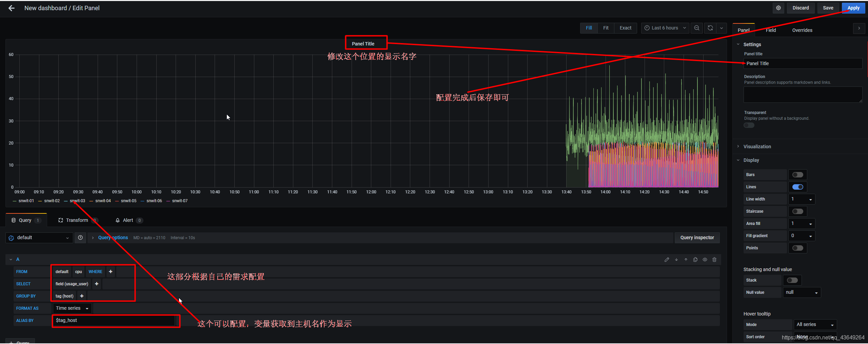The height and width of the screenshot is (344, 868).
Task: Open Query inspector
Action: click(x=697, y=237)
